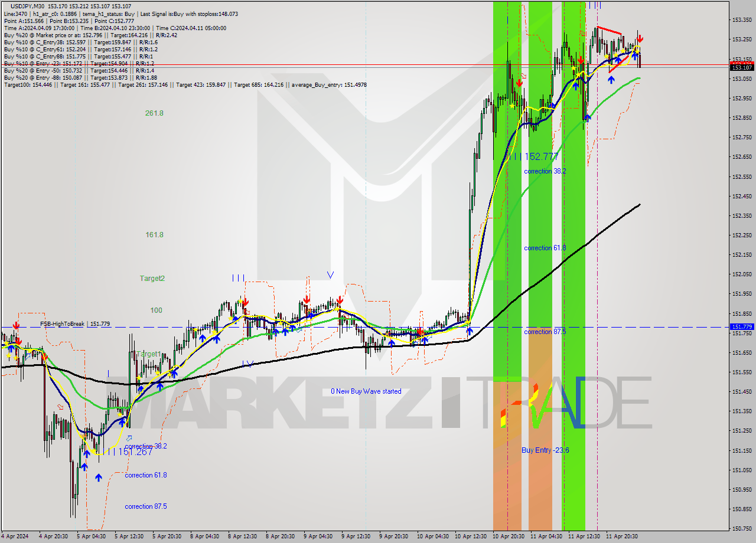The height and width of the screenshot is (543, 756).
Task: Click the 261.8 Fibonacci level label
Action: 154,113
